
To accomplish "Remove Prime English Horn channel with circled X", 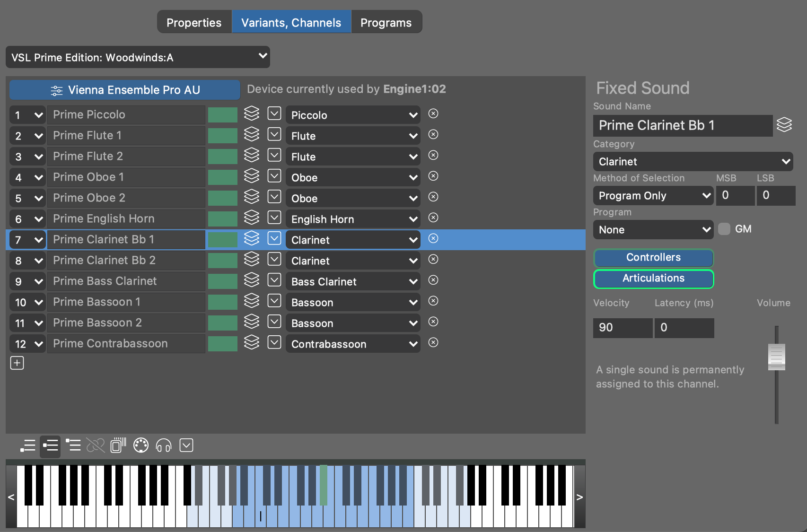I will pyautogui.click(x=433, y=218).
